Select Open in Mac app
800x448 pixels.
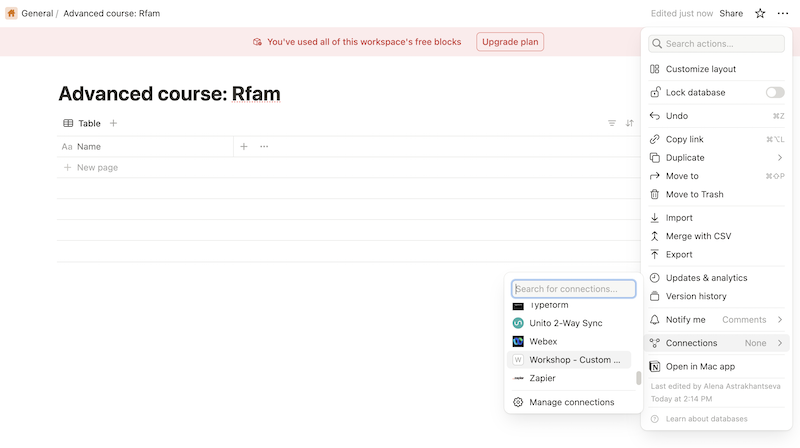coord(716,366)
